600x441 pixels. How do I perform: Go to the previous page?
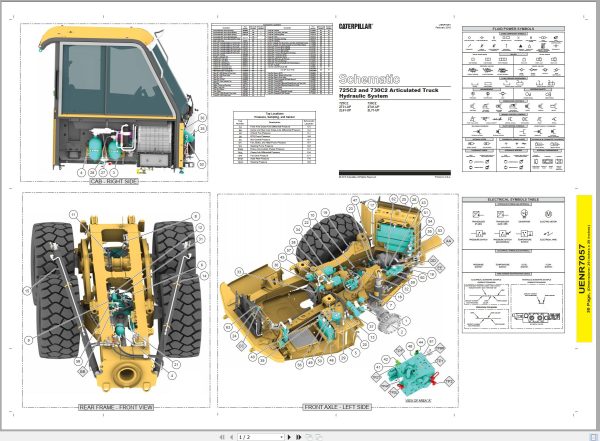point(231,437)
